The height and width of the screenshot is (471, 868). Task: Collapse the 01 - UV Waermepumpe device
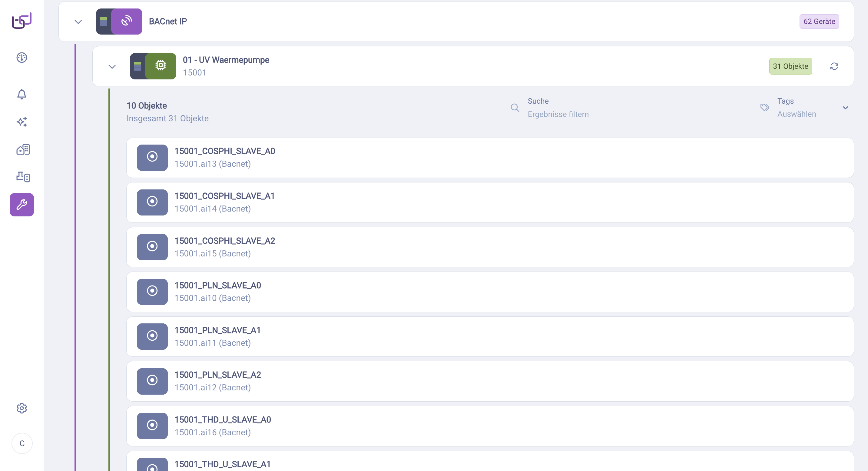pos(112,66)
